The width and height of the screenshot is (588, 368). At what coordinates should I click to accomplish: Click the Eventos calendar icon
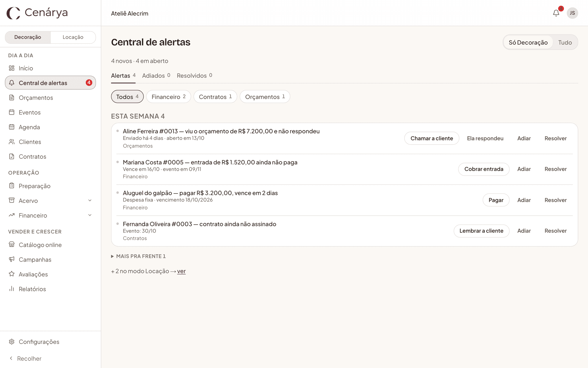[11, 112]
